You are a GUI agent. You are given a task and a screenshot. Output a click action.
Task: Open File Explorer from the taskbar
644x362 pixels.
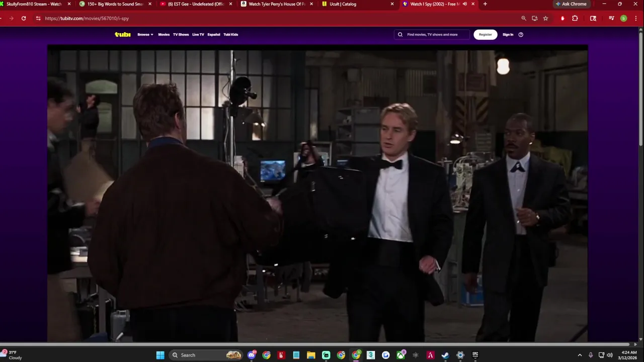pos(311,355)
